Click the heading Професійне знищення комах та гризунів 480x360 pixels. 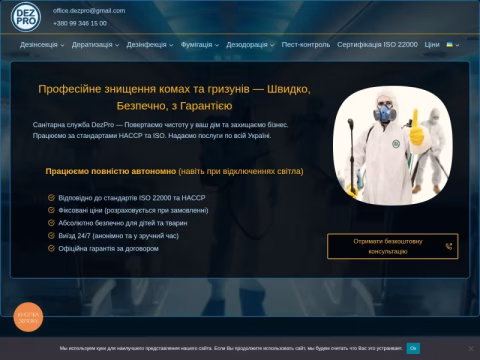click(174, 97)
